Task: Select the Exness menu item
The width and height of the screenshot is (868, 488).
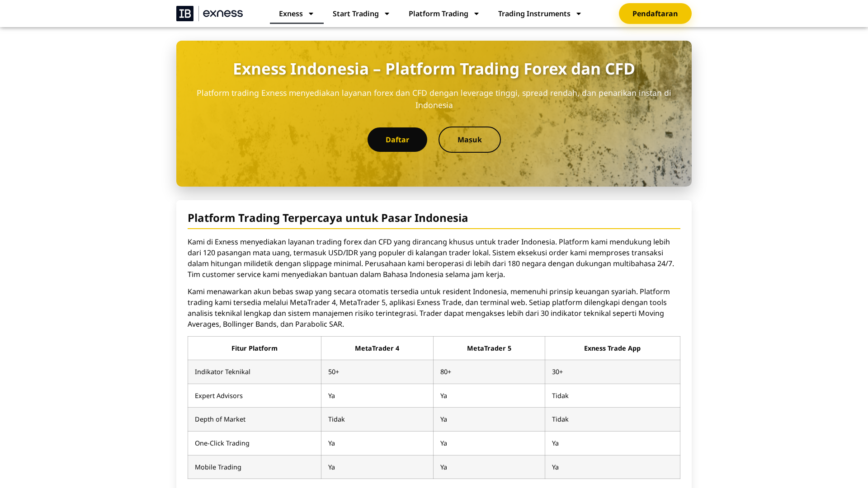Action: 291,14
